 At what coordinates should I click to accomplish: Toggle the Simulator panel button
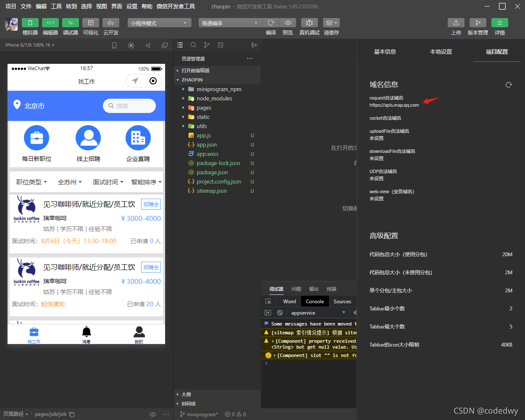pos(30,23)
